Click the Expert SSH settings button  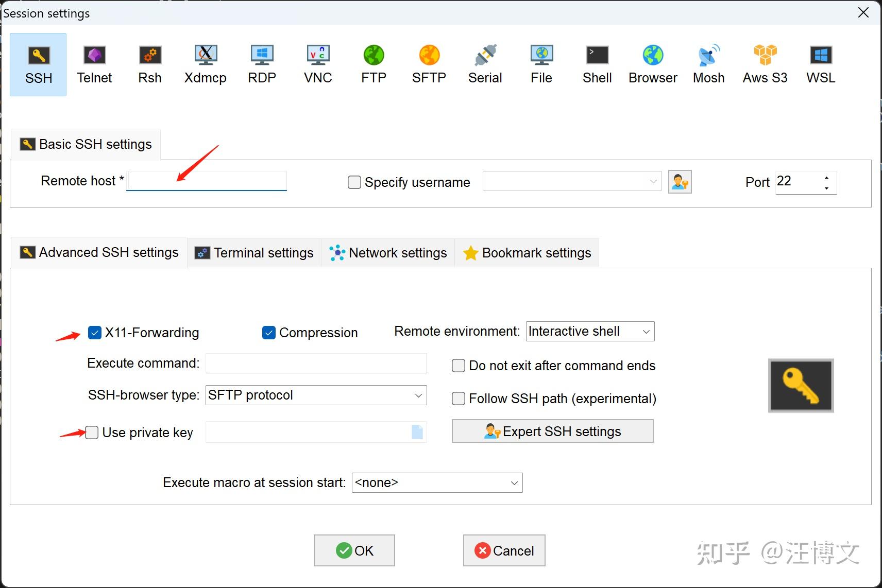click(x=552, y=431)
